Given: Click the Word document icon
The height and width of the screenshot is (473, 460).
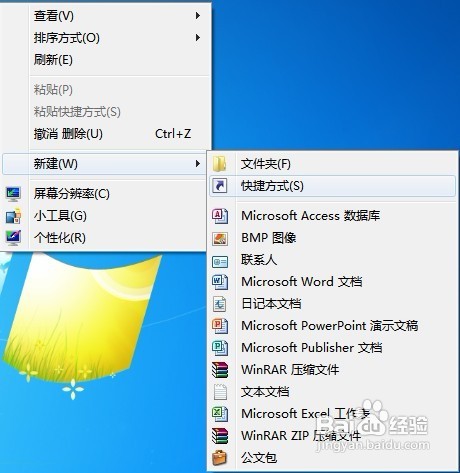Looking at the screenshot, I should (220, 282).
